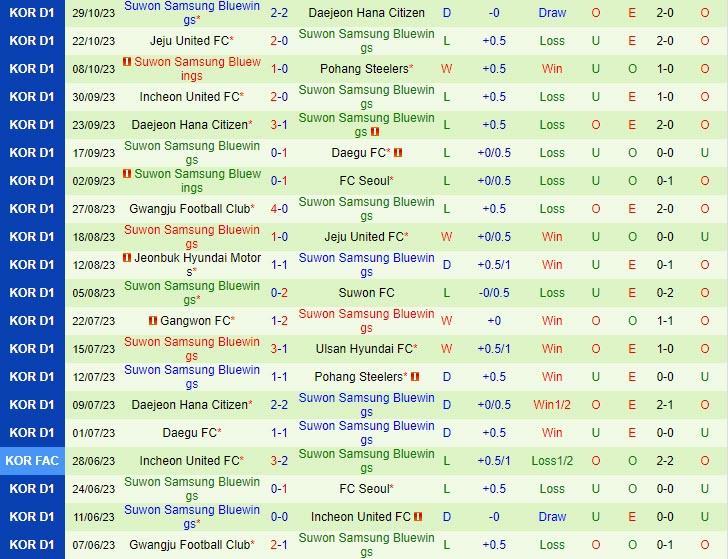
Task: Open Incheon United FC on 28/06/23 row
Action: coord(192,461)
